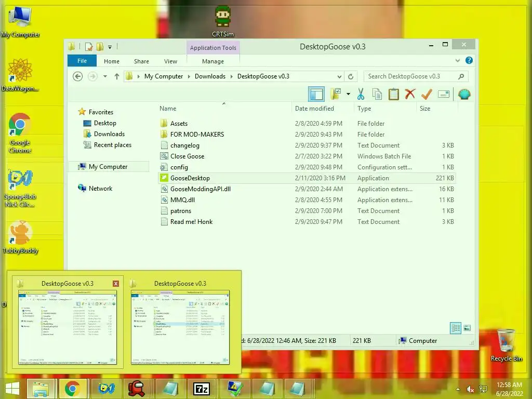Sort files by the Name column header
532x399 pixels.
(224, 109)
